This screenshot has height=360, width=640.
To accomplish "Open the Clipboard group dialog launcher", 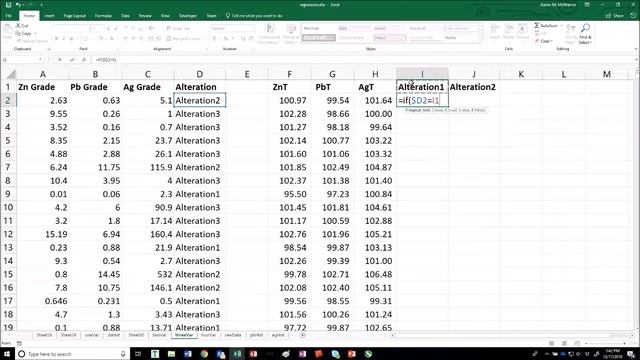I will point(49,49).
